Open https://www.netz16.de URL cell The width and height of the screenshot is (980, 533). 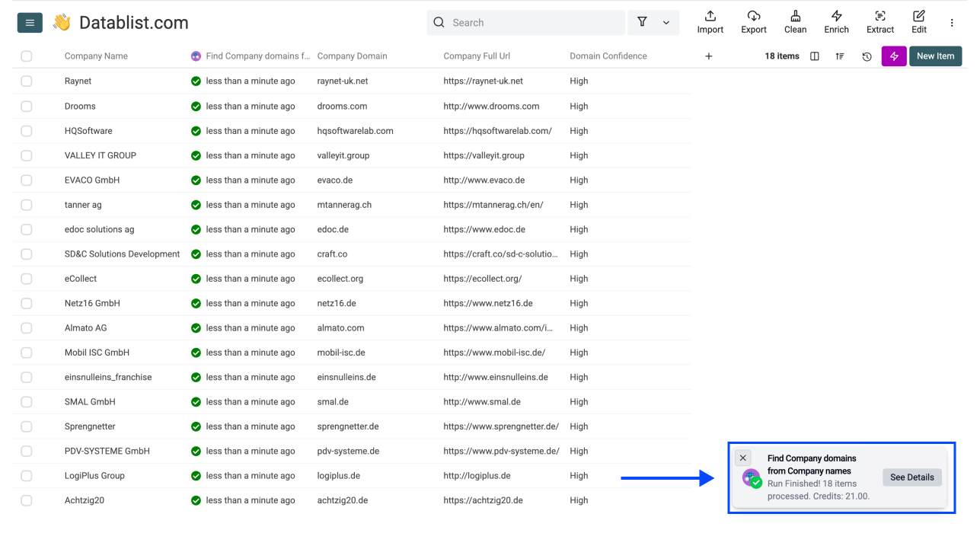point(488,303)
